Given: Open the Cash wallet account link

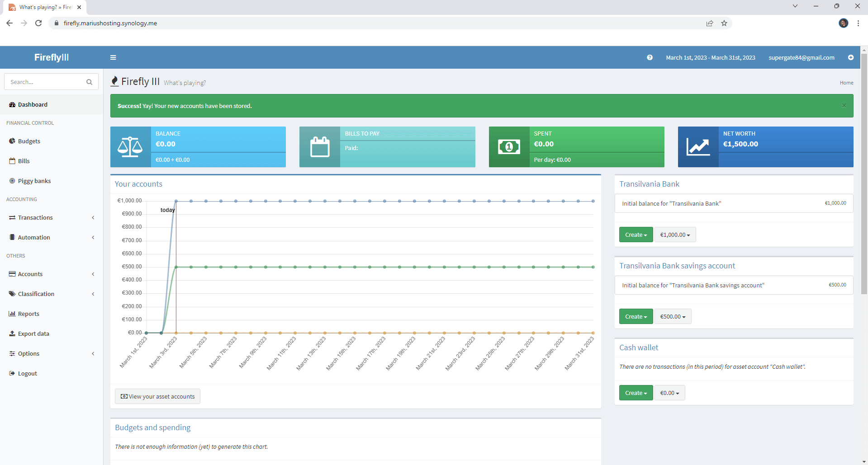Looking at the screenshot, I should click(638, 348).
